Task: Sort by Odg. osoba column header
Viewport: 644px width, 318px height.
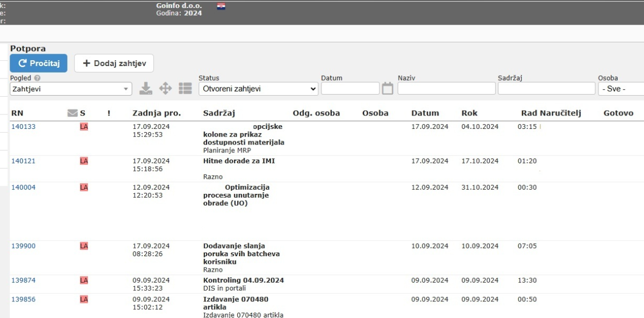Action: tap(316, 113)
